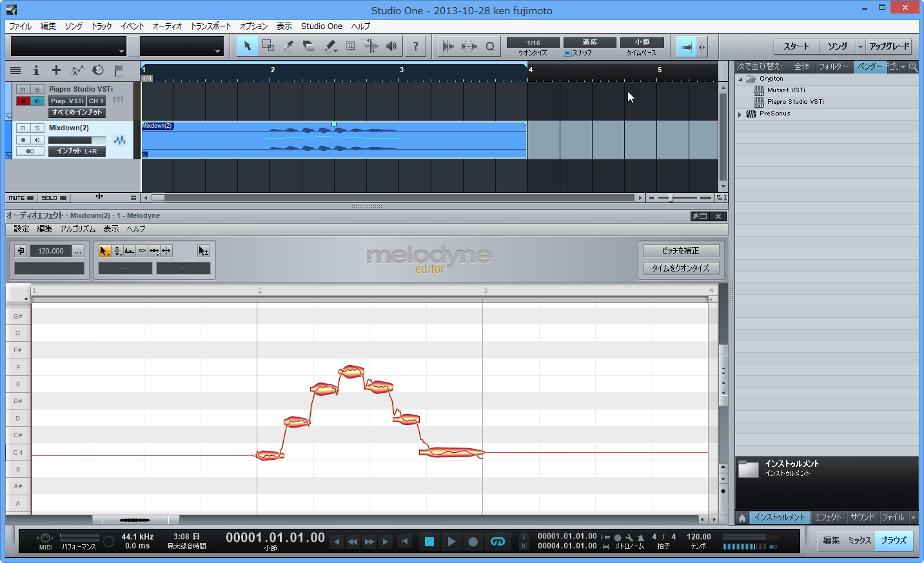Open the インプット L+R input selector
The image size is (924, 563).
77,151
